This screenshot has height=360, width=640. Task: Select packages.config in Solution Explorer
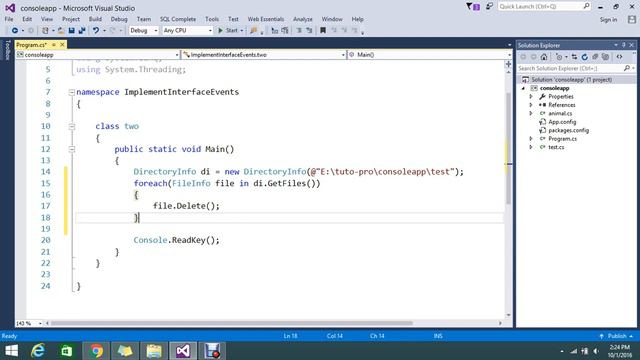[568, 130]
